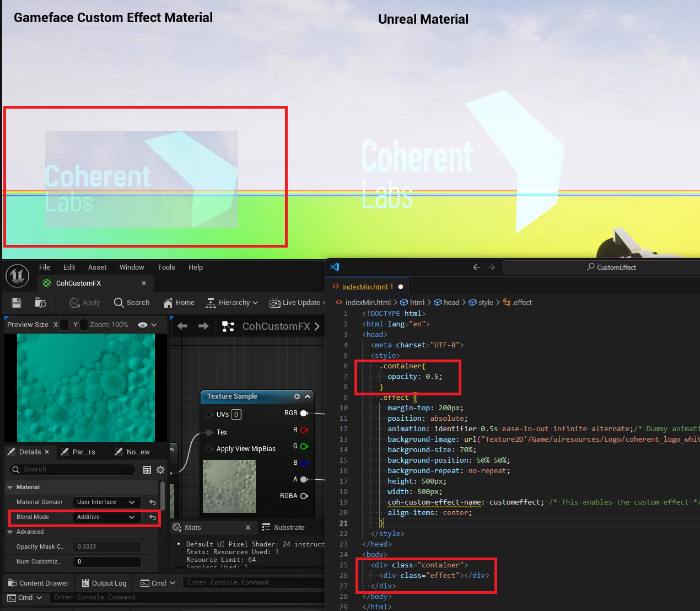The width and height of the screenshot is (700, 611).
Task: Open Details panel settings gear
Action: [160, 470]
